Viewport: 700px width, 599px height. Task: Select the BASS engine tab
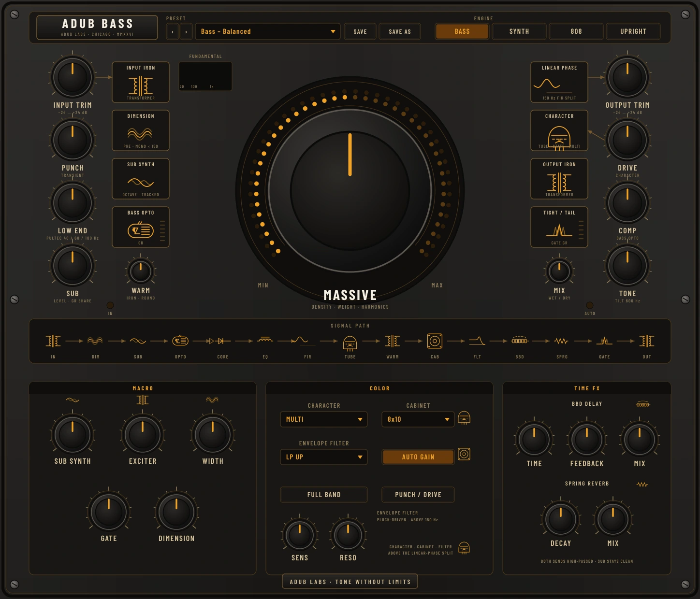point(462,31)
